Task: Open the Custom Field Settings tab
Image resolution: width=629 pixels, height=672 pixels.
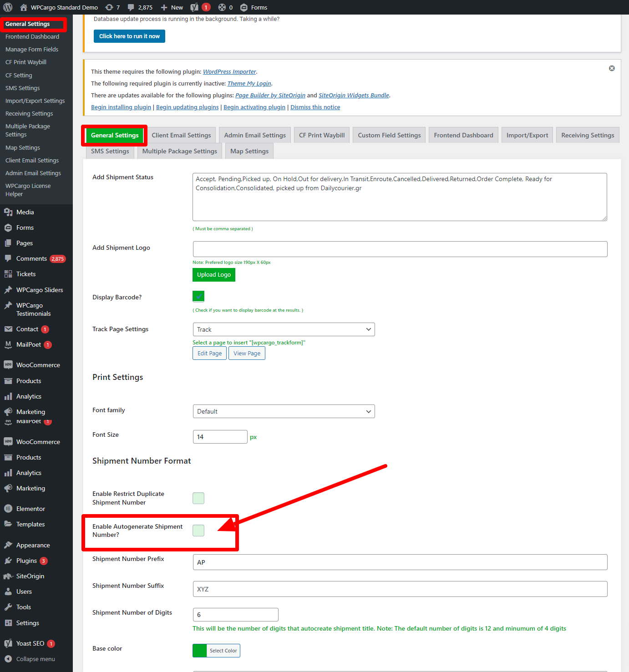Action: [x=389, y=135]
